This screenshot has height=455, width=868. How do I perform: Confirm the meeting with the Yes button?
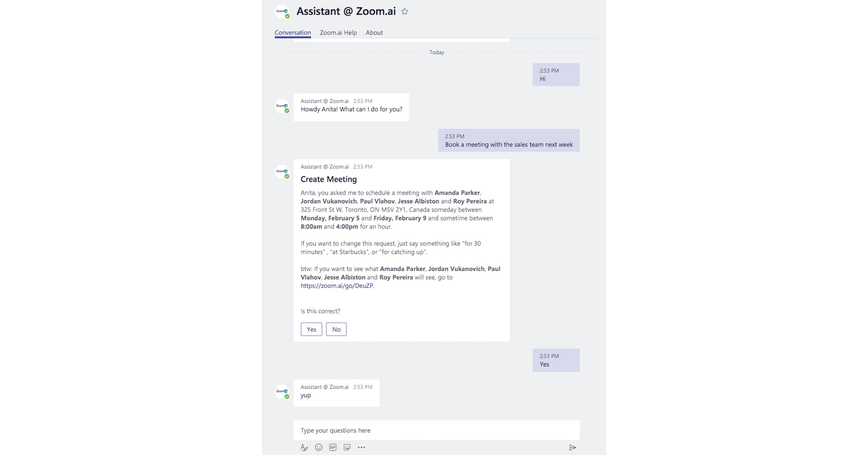click(x=311, y=329)
